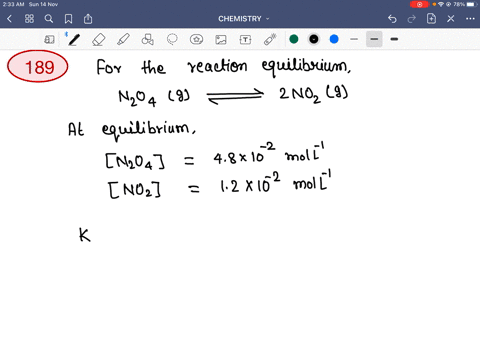Redo the last undone stroke
The height and width of the screenshot is (360, 480).
[x=412, y=19]
